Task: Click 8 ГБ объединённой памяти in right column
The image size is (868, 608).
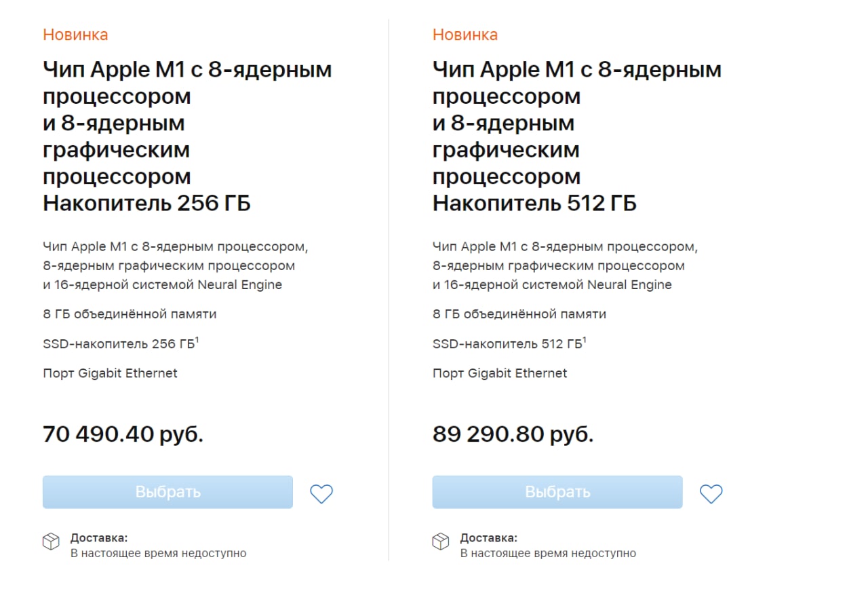Action: (x=519, y=314)
